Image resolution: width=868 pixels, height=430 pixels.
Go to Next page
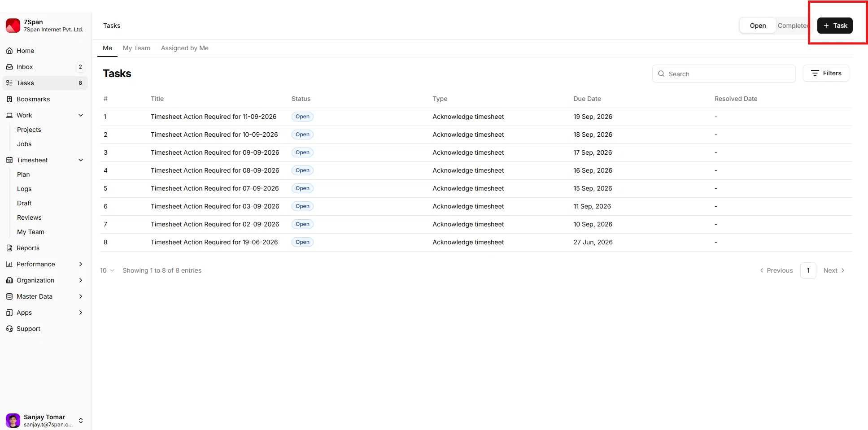[x=834, y=270]
